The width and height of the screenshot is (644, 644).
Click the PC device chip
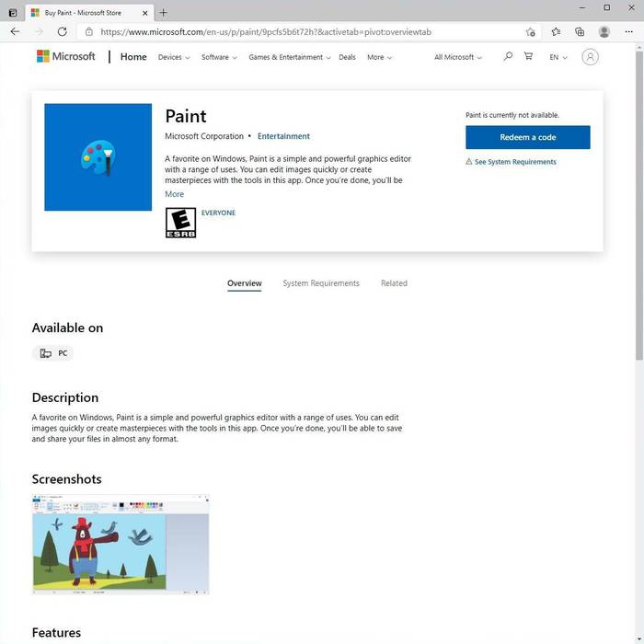coord(53,353)
